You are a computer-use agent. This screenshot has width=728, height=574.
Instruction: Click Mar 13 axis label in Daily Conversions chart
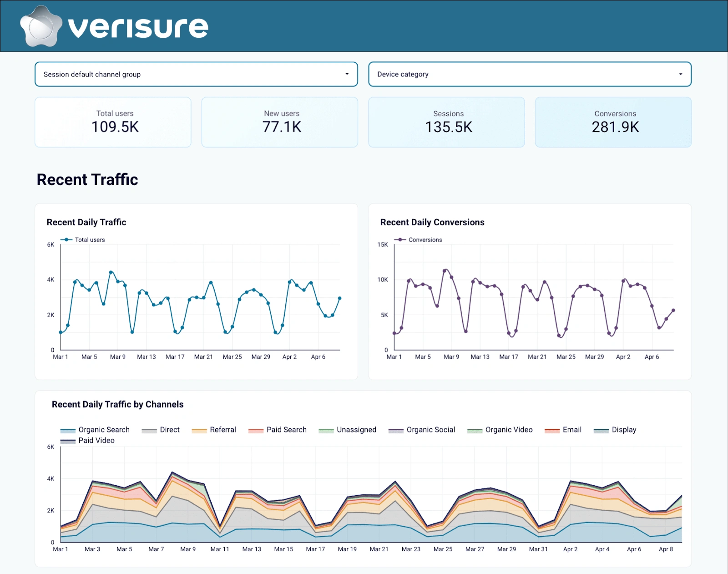coord(480,357)
